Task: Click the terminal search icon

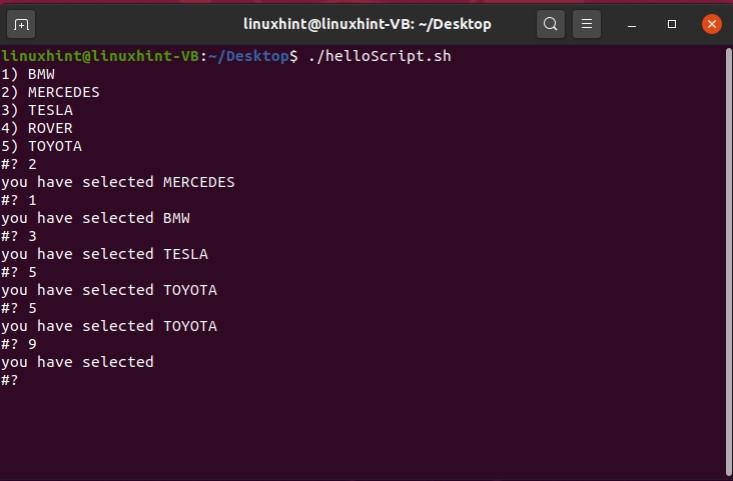Action: click(x=550, y=23)
